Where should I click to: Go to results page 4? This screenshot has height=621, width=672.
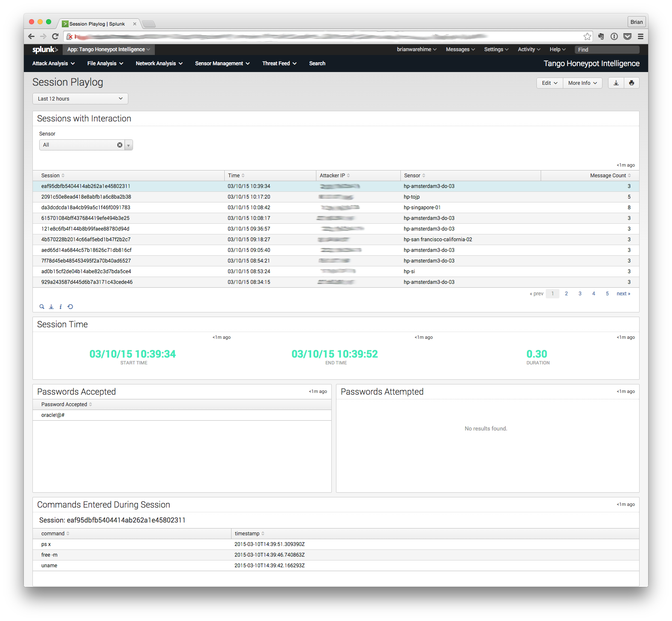pos(594,294)
